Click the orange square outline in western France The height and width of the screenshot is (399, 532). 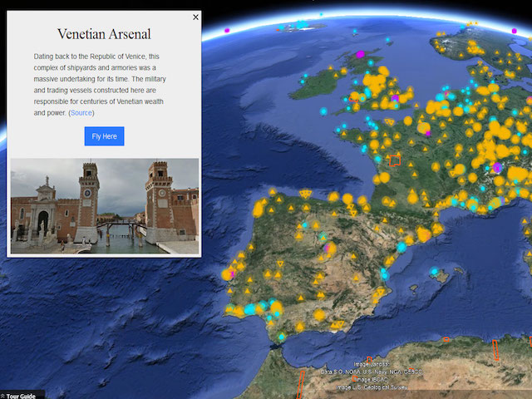click(x=395, y=160)
